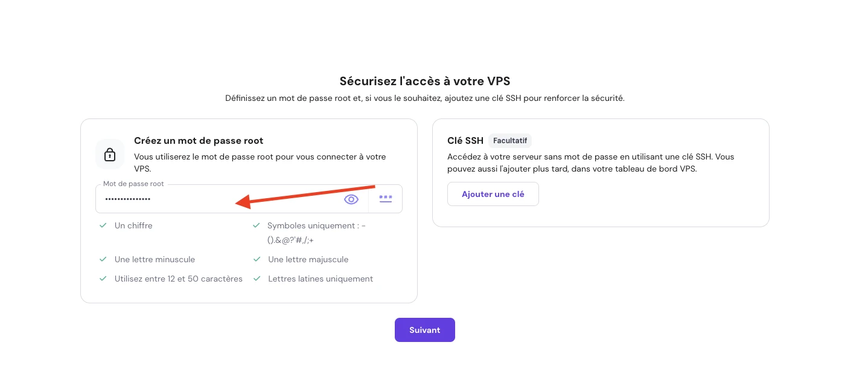Continue with the "Suivant" button
Viewport: 868px width, 374px height.
click(424, 330)
